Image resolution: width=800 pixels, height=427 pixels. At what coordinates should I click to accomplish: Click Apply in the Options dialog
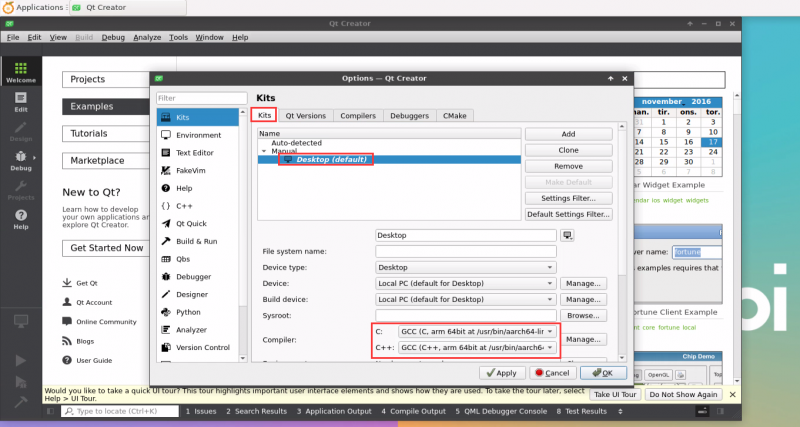click(x=499, y=372)
